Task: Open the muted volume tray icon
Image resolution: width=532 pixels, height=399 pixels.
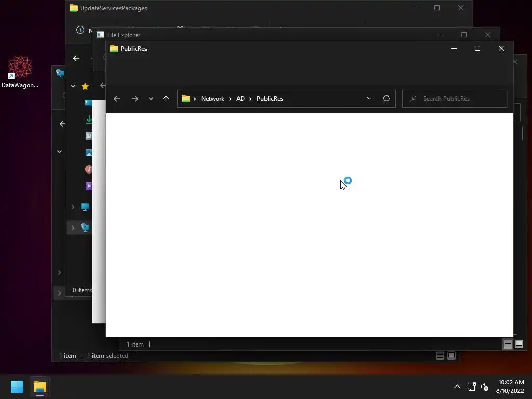Action: pos(485,387)
